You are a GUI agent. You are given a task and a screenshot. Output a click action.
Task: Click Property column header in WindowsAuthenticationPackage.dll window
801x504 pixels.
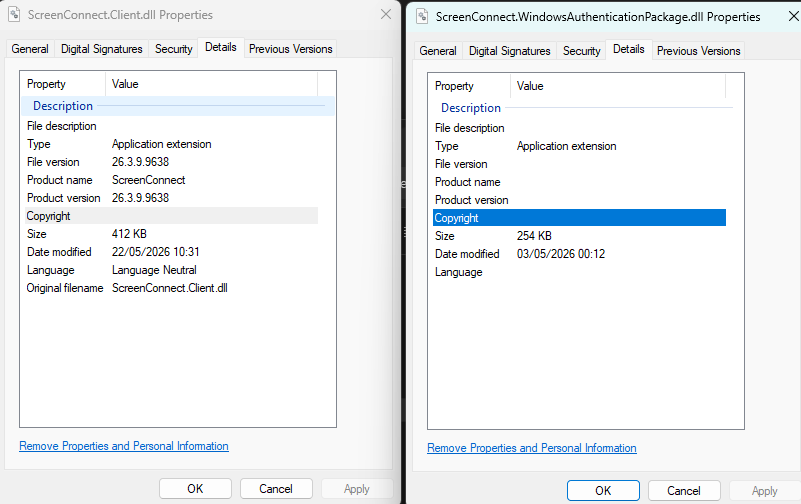[469, 86]
